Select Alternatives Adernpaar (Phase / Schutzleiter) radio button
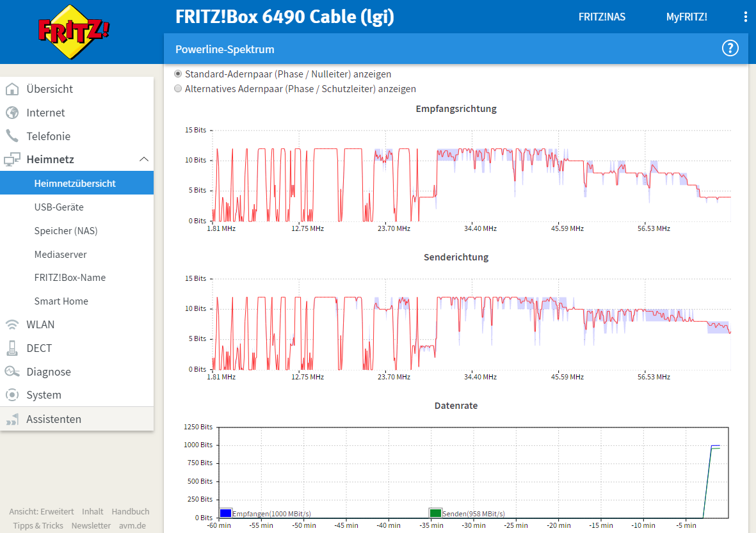Screen dimensions: 756x533 click(x=178, y=89)
